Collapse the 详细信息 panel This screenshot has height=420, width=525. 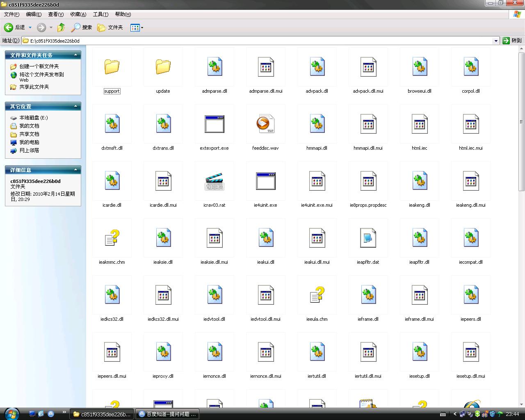coord(75,170)
